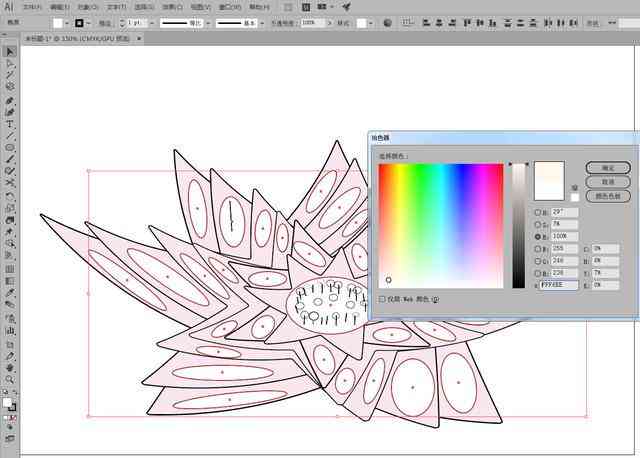This screenshot has width=640, height=458.
Task: Select the Line Segment tool
Action: [10, 136]
